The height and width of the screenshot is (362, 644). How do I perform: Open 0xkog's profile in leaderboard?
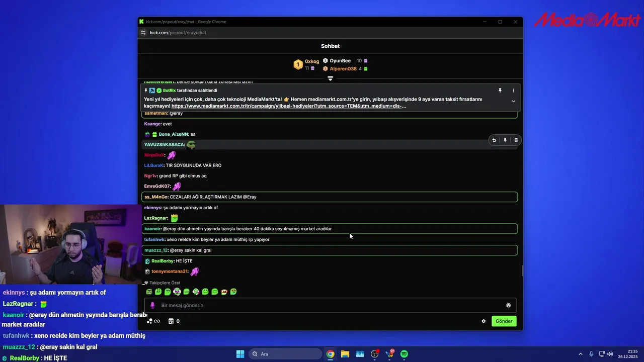coord(312,61)
